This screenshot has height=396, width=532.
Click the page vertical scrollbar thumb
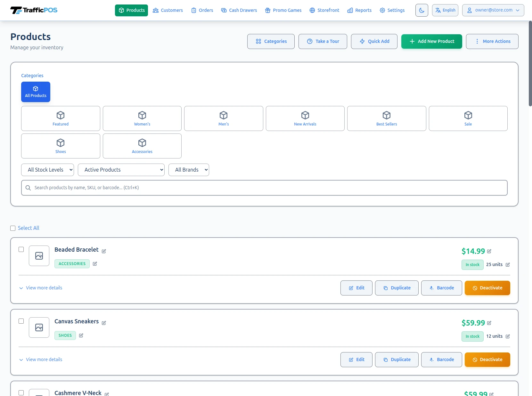[x=530, y=63]
